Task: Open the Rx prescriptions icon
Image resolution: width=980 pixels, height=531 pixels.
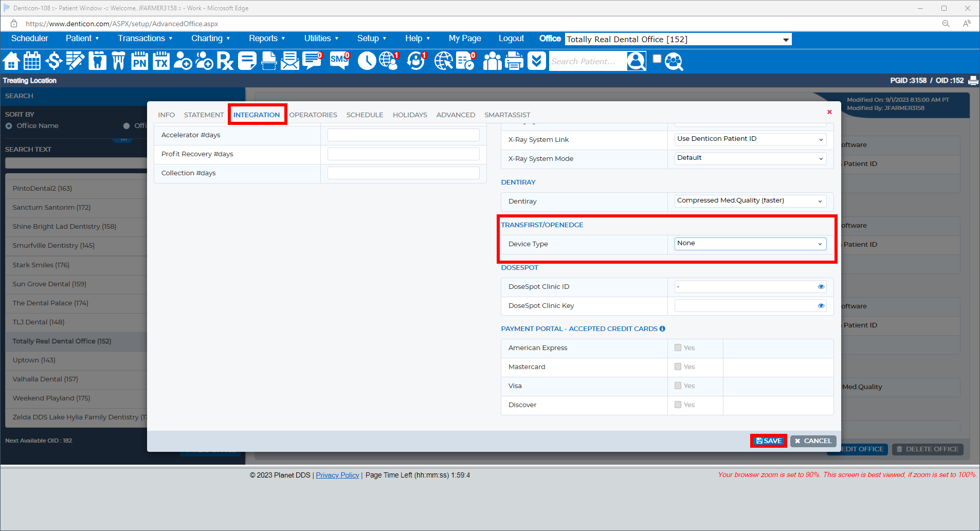Action: point(225,61)
